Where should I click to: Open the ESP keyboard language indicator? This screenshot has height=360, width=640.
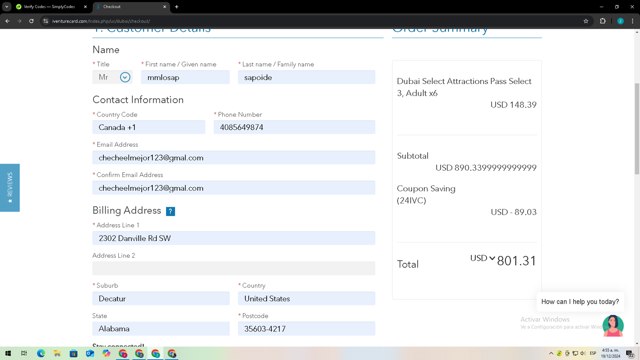(593, 353)
